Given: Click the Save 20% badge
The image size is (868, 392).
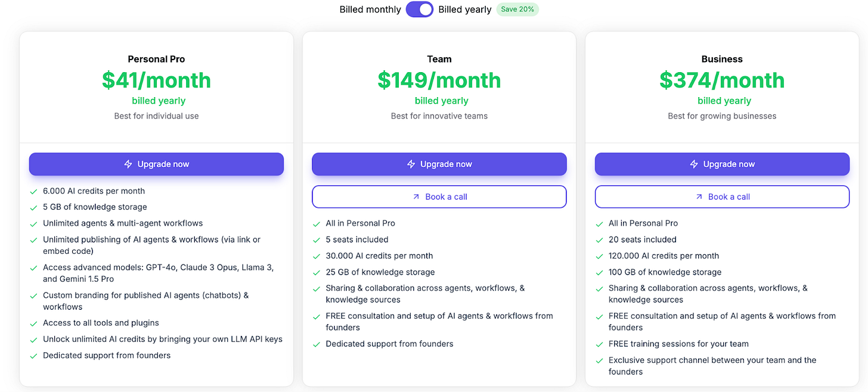Looking at the screenshot, I should 517,10.
